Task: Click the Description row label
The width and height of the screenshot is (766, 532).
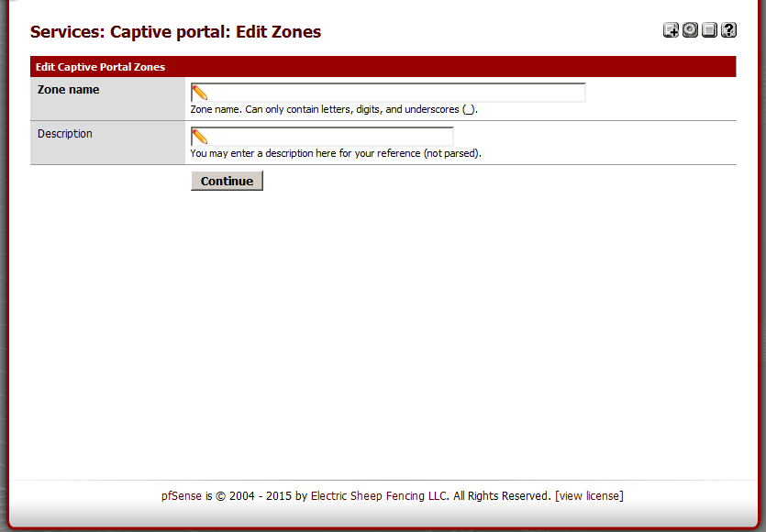Action: click(x=65, y=134)
